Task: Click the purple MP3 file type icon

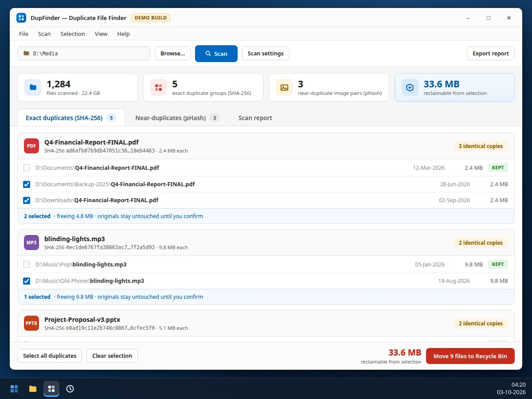Action: tap(31, 243)
